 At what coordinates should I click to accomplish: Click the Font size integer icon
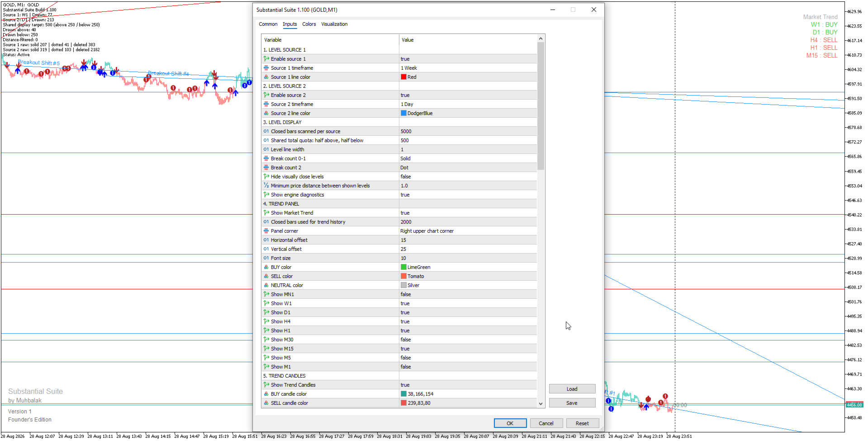[266, 258]
